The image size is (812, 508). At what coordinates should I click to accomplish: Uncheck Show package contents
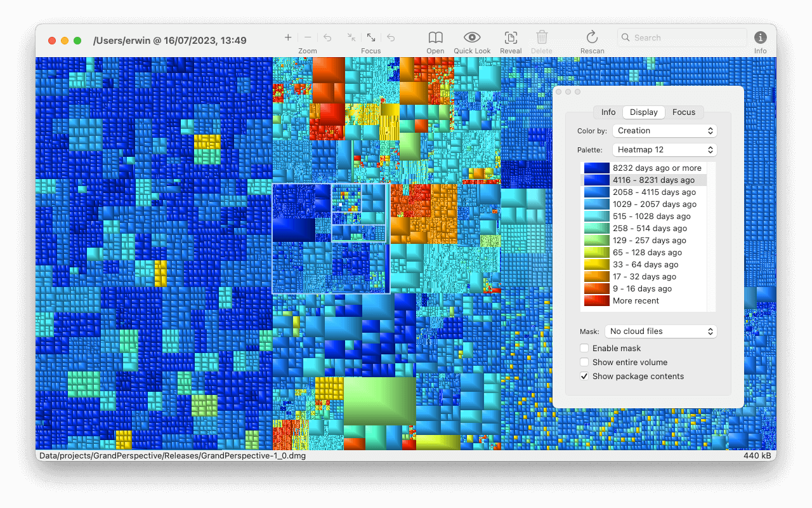[584, 376]
